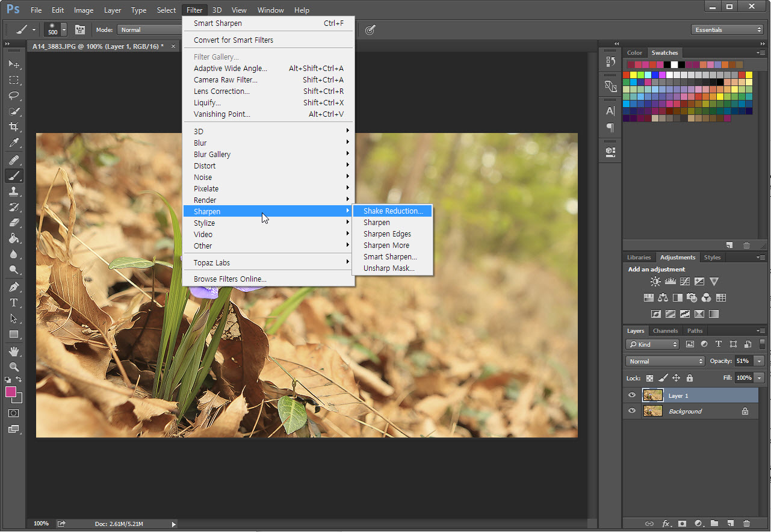Toggle visibility of Layer 1
771x532 pixels.
click(632, 395)
